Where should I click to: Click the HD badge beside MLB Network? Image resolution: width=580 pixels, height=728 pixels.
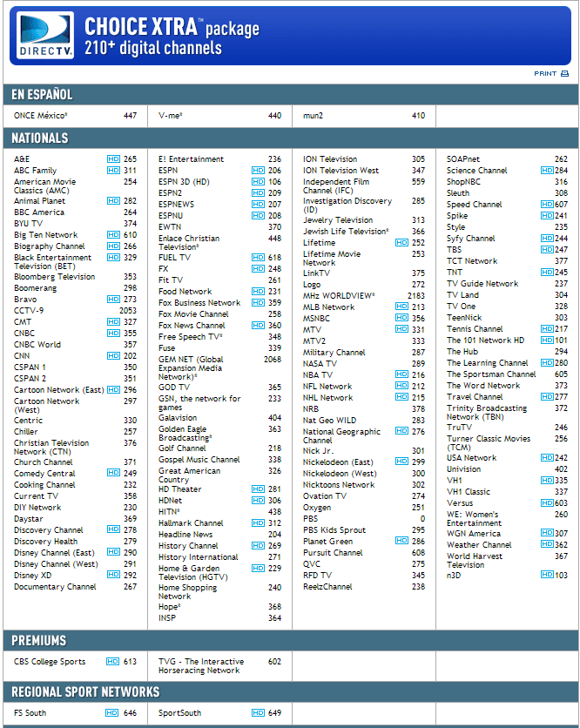click(x=401, y=307)
